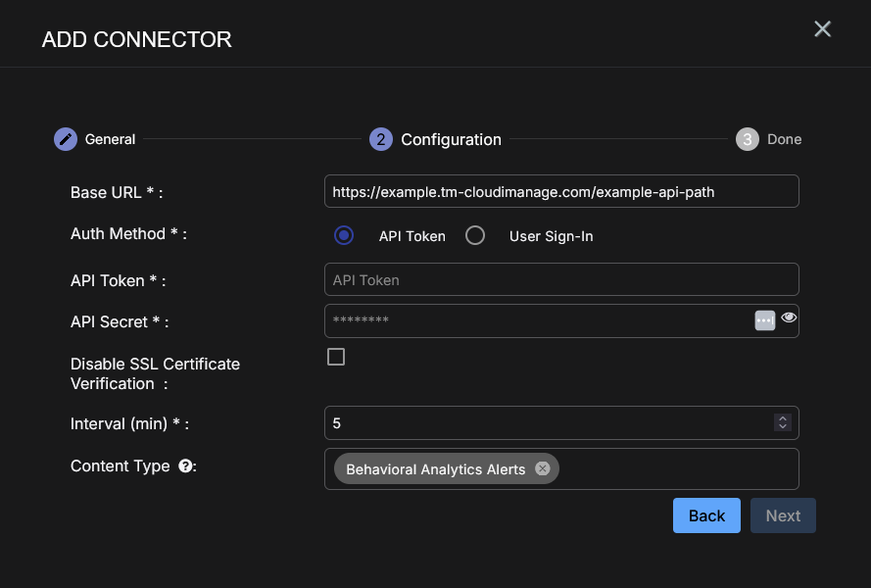
Task: Close the Add Connector dialog
Action: (822, 29)
